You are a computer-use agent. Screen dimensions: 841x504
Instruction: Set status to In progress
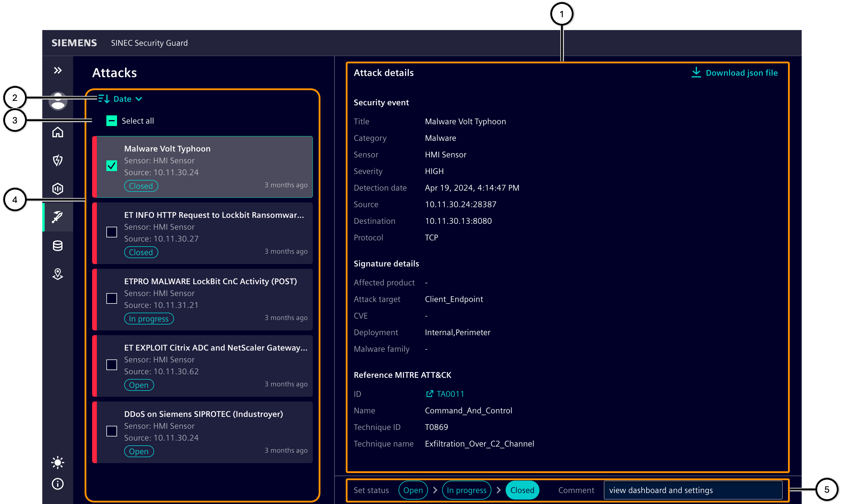click(466, 490)
